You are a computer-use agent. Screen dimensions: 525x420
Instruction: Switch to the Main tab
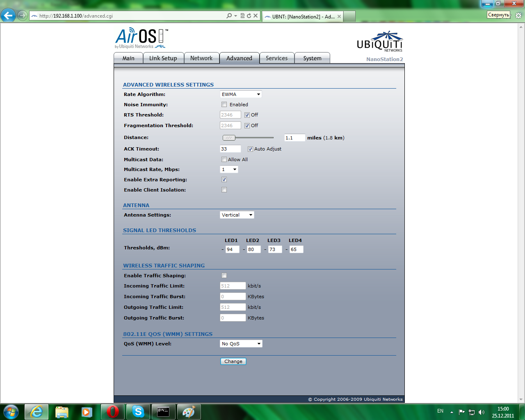pyautogui.click(x=128, y=58)
